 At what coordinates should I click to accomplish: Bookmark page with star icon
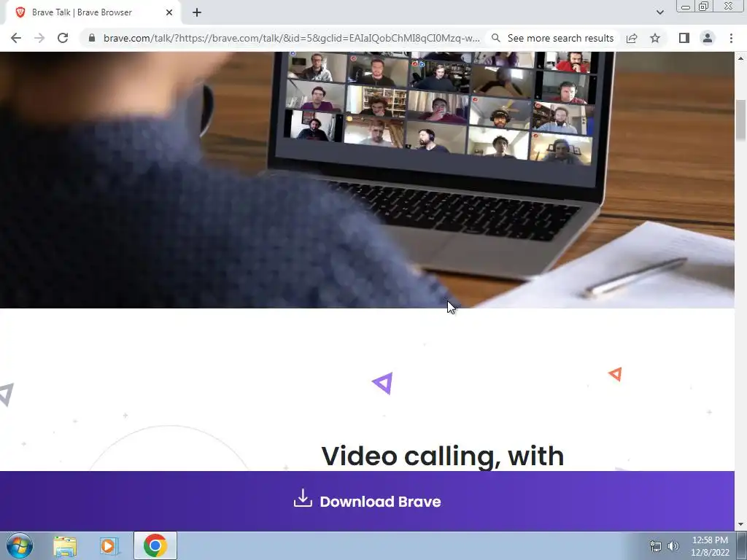(x=655, y=38)
